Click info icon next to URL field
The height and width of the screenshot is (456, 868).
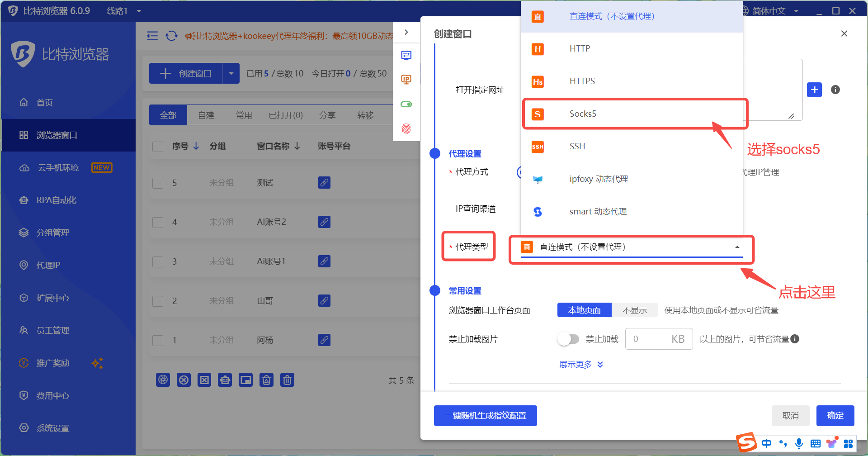(835, 90)
